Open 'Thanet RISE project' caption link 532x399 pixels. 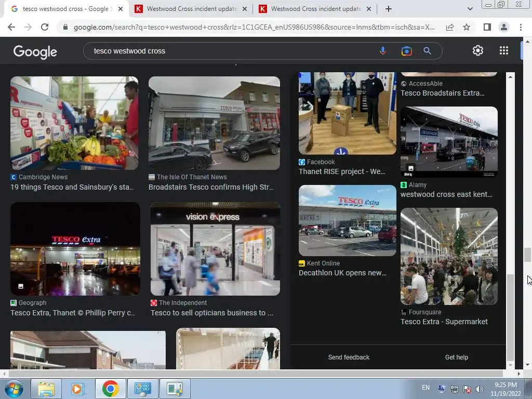[342, 171]
